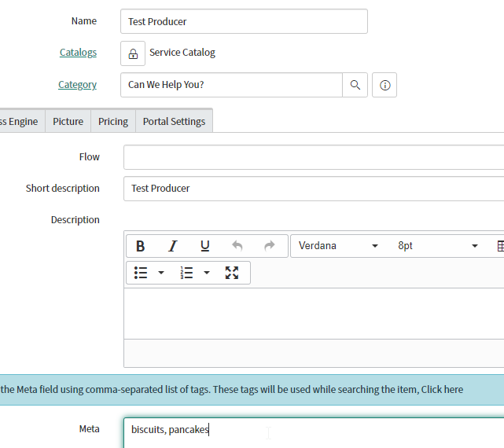504x448 pixels.
Task: Open the Portal Settings tab
Action: pyautogui.click(x=174, y=122)
